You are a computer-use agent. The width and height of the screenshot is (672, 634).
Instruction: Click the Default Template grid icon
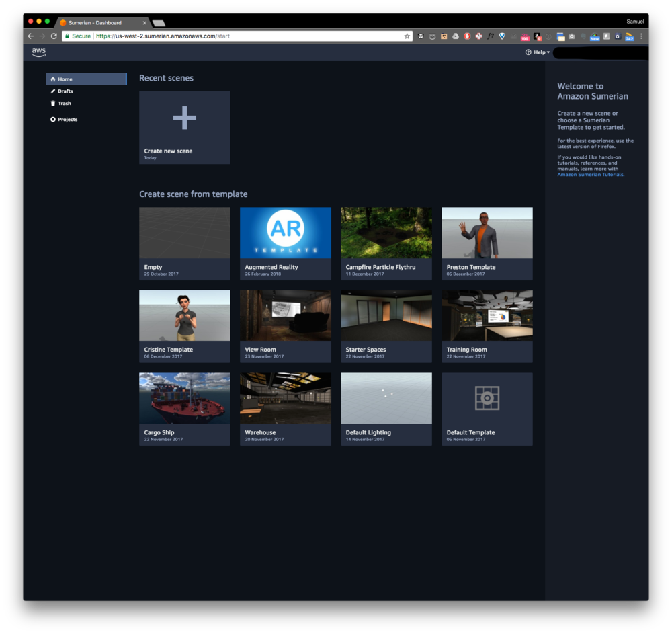pos(487,399)
